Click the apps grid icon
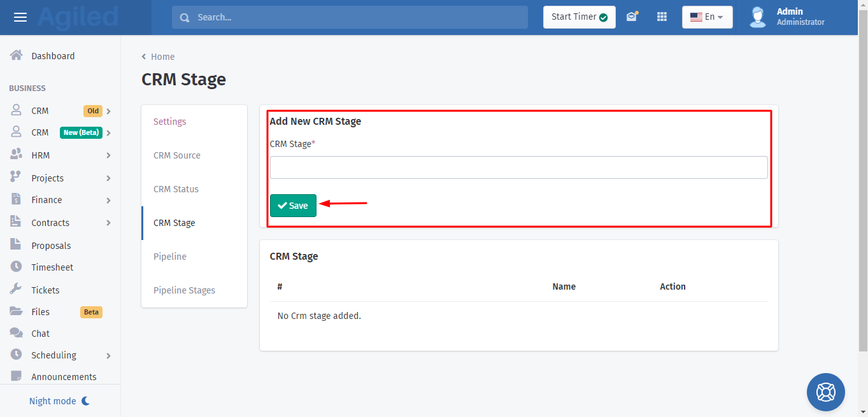This screenshot has width=868, height=417. (662, 17)
